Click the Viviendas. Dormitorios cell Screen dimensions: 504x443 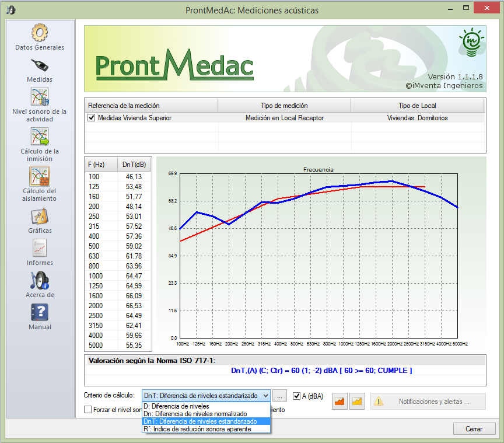click(417, 118)
